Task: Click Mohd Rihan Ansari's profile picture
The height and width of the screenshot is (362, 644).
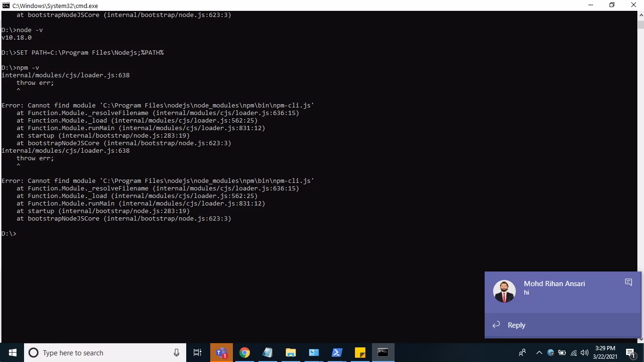Action: 504,291
